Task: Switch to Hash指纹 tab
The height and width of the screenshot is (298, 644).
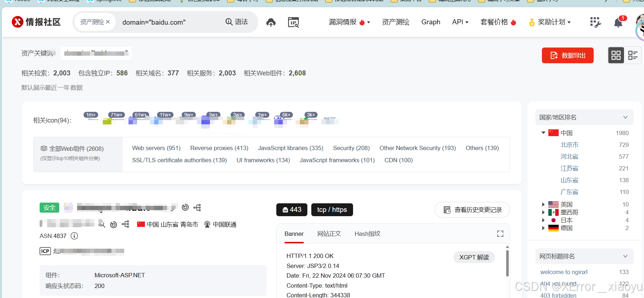Action: pos(367,234)
